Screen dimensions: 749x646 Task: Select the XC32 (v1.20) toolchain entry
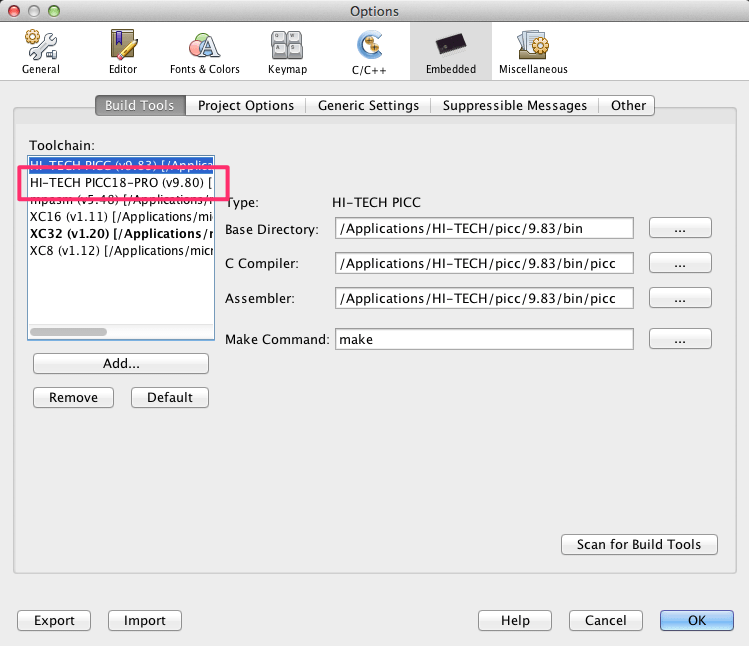tap(120, 233)
